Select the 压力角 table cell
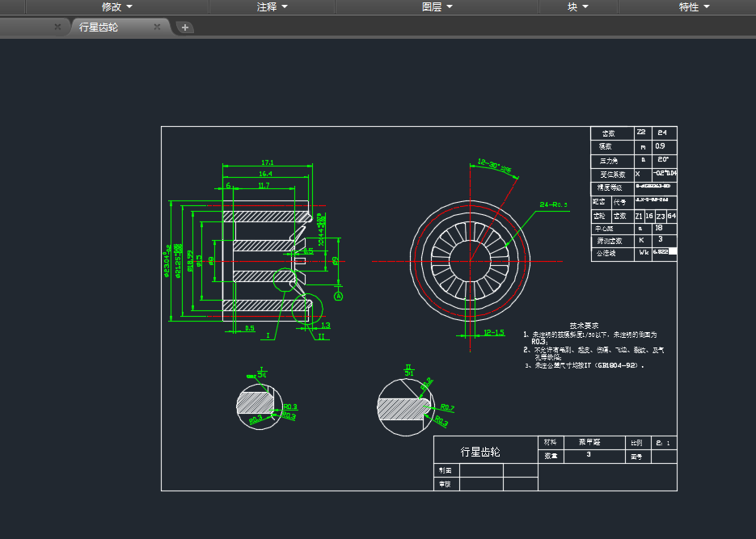This screenshot has height=539, width=756. pos(612,161)
